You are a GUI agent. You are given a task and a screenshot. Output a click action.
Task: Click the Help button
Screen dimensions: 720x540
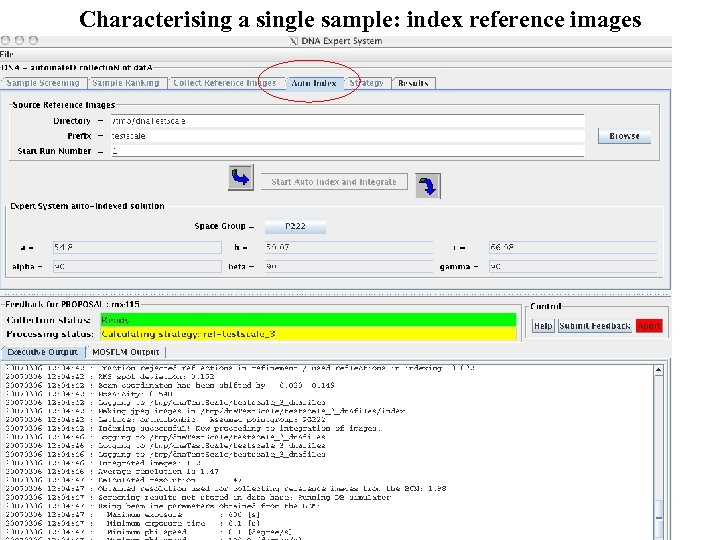click(x=543, y=326)
